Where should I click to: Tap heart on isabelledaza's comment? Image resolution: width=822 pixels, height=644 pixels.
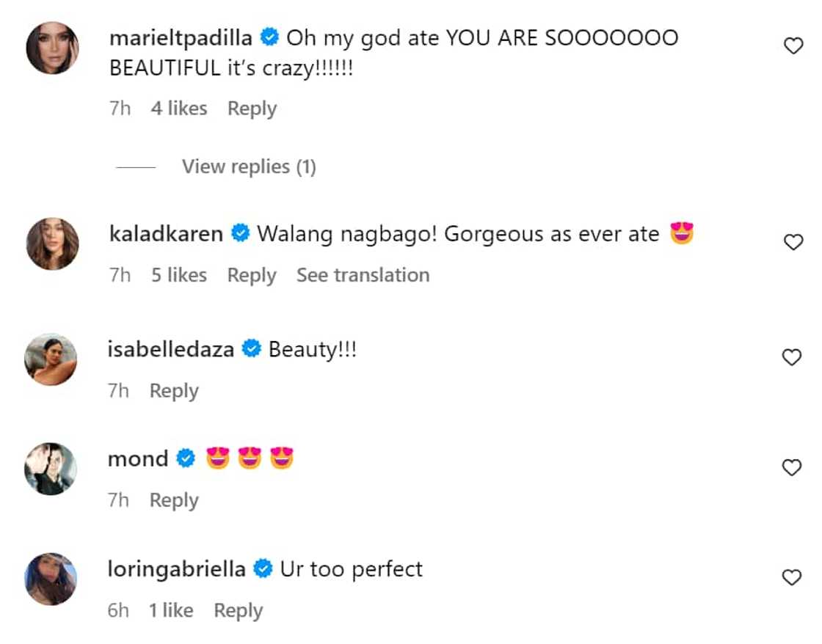coord(793,358)
